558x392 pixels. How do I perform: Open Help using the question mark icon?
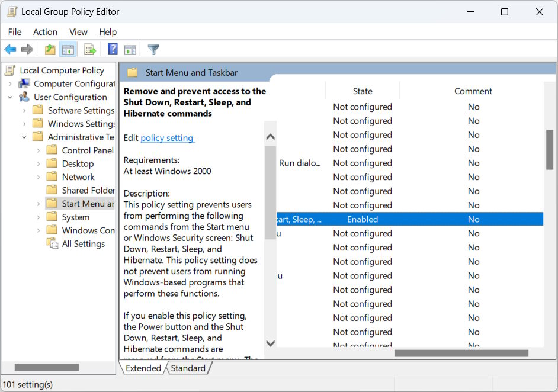pos(113,49)
